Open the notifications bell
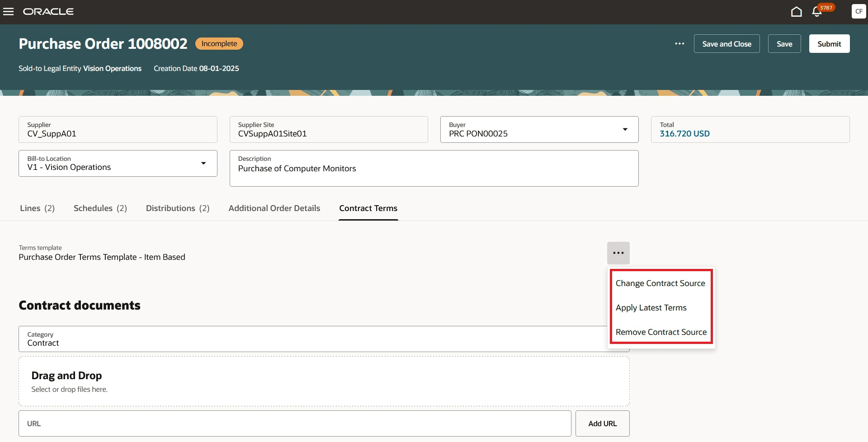 pos(817,12)
